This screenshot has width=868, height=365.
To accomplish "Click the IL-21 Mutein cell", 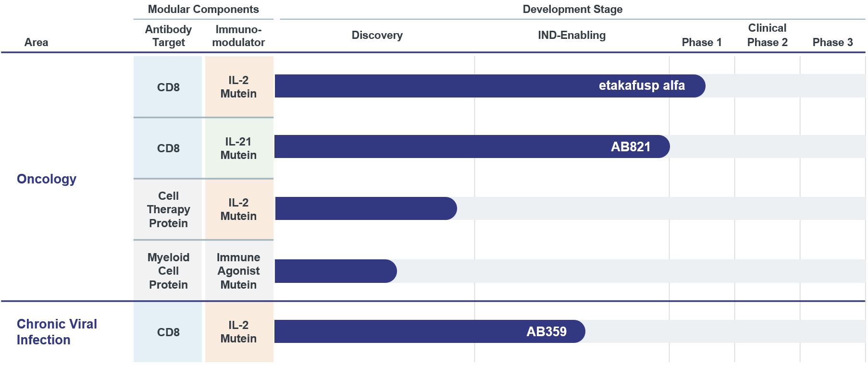I will coord(239,148).
